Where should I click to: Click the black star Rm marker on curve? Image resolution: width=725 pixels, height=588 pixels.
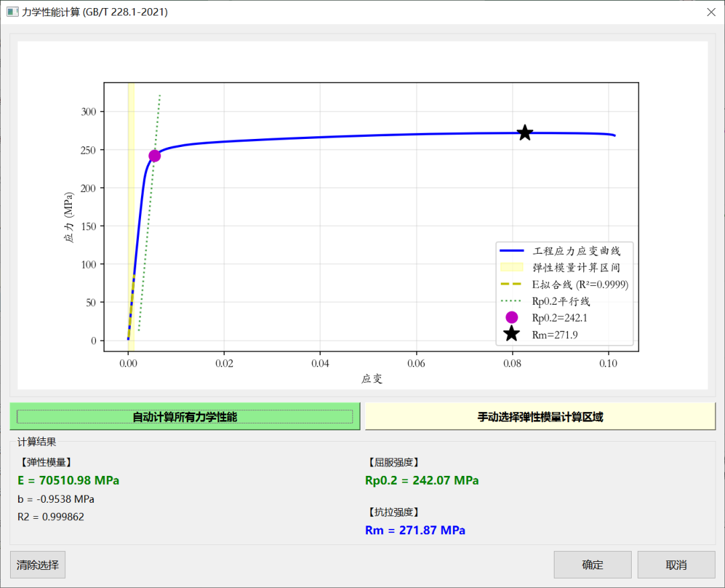[x=525, y=133]
